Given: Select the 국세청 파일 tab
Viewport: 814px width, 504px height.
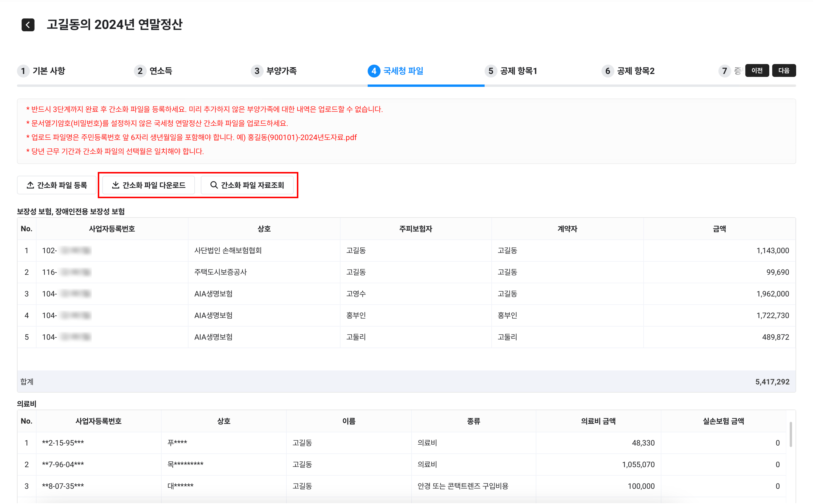Looking at the screenshot, I should point(403,71).
